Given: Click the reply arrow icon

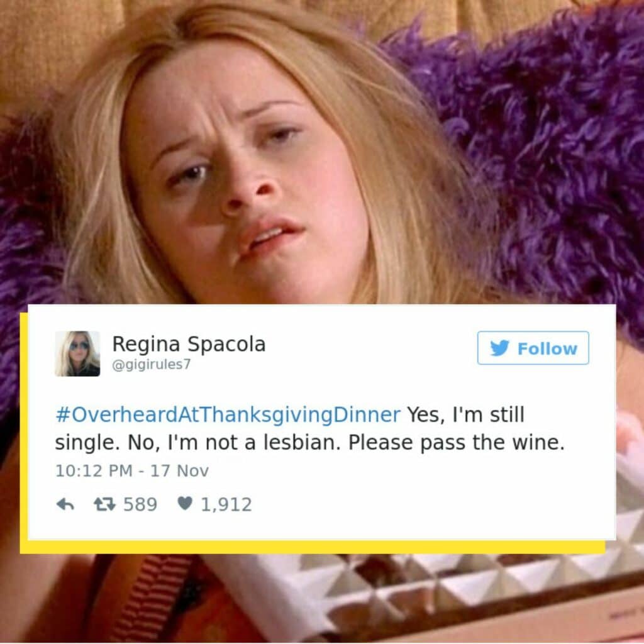Looking at the screenshot, I should [65, 504].
